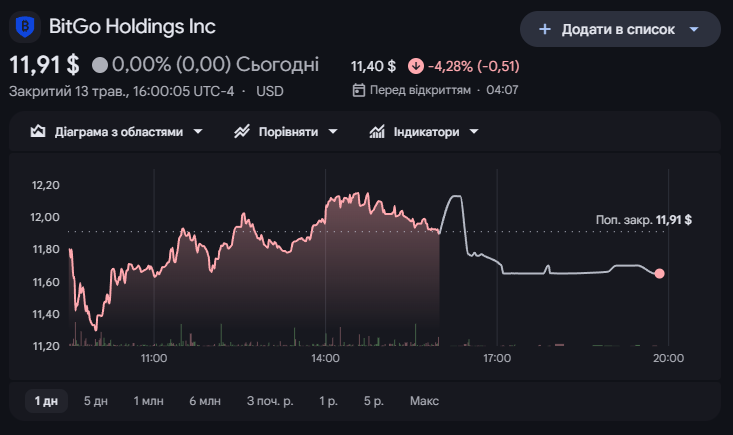The width and height of the screenshot is (733, 435).
Task: Select the 1 р. range tab
Action: click(328, 401)
